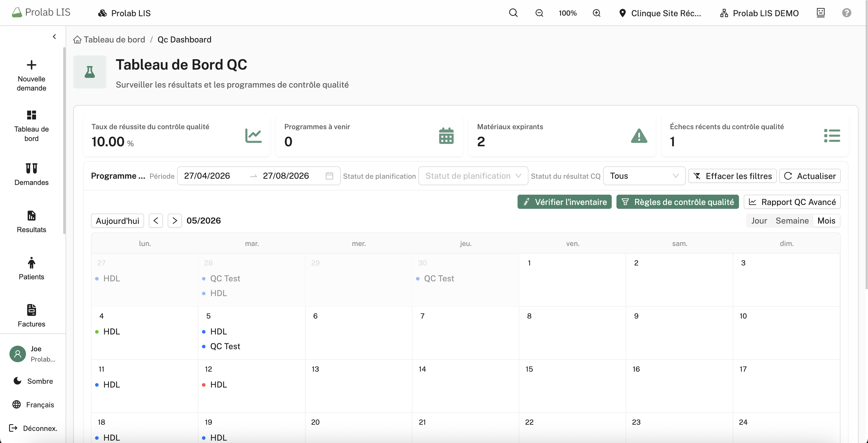Open Patients in the sidebar

point(31,269)
